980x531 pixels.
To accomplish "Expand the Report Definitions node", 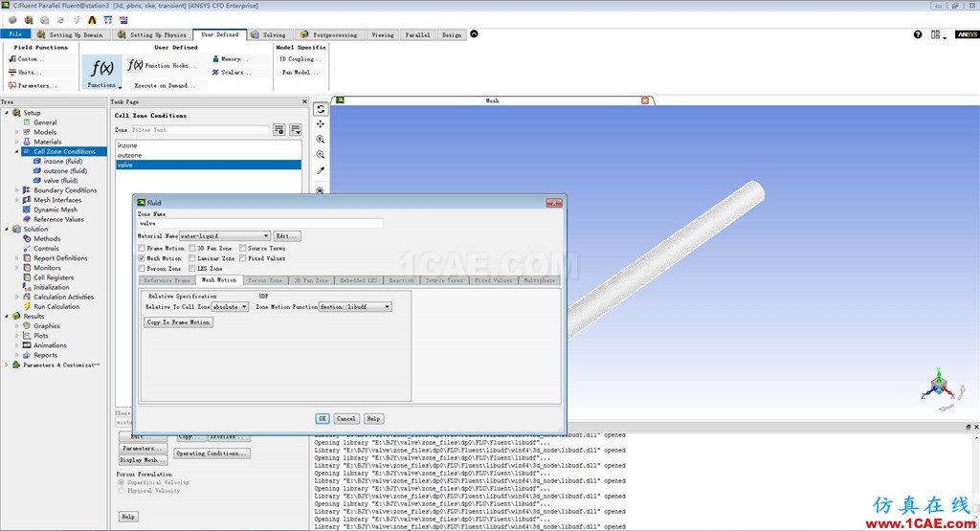I will (x=17, y=258).
